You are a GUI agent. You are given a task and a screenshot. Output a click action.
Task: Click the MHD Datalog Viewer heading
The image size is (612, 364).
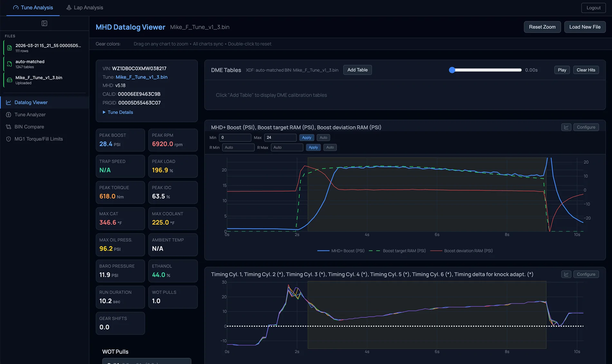click(130, 27)
